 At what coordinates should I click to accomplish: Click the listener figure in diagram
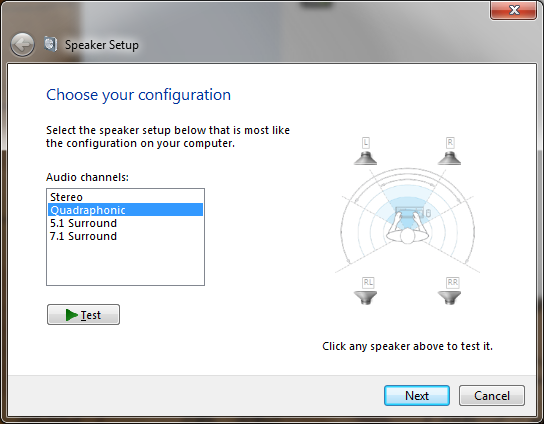coord(408,228)
